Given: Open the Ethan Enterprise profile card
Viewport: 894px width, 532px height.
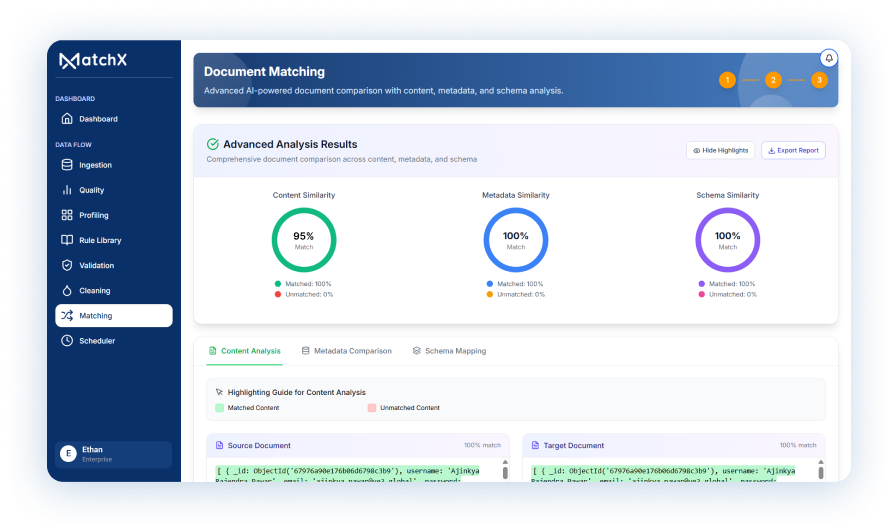Looking at the screenshot, I should [x=113, y=454].
